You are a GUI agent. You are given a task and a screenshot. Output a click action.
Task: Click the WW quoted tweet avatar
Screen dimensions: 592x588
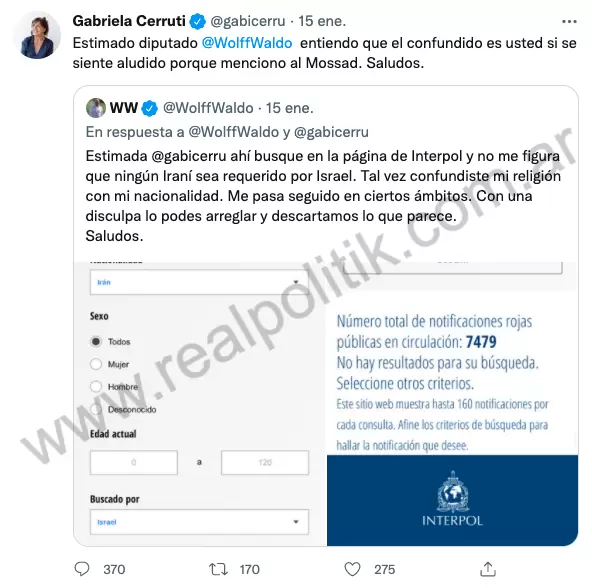[96, 108]
